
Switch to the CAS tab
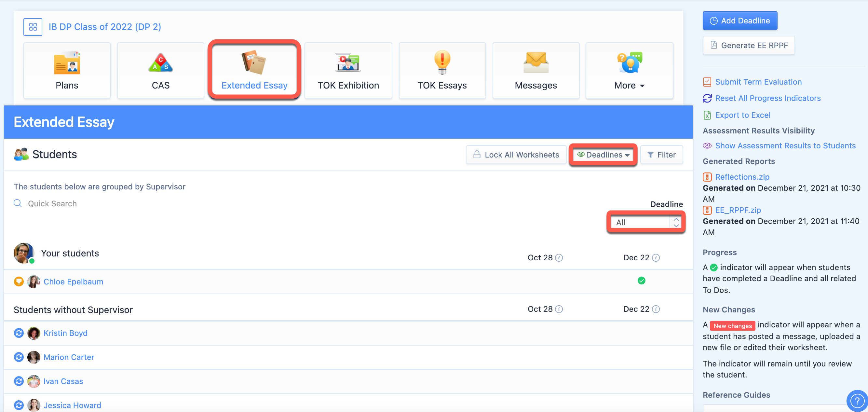click(161, 71)
